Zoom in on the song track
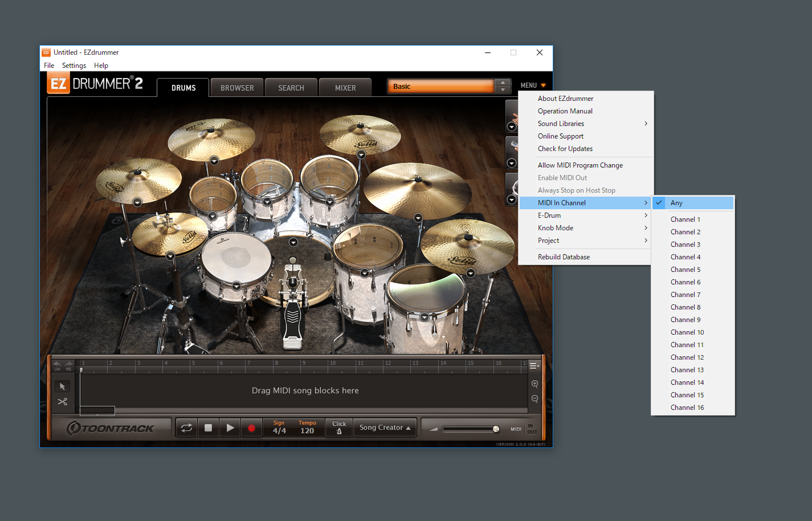Image resolution: width=812 pixels, height=521 pixels. pos(534,384)
